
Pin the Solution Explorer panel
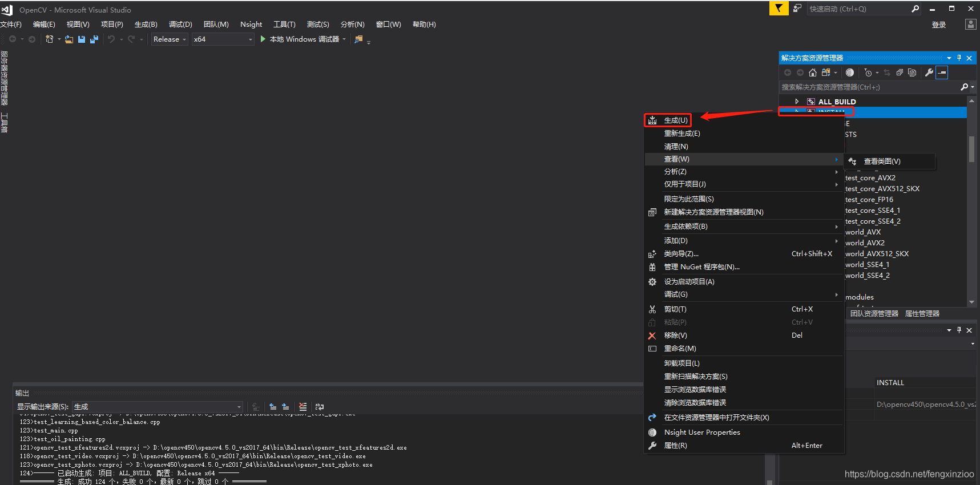coord(959,58)
